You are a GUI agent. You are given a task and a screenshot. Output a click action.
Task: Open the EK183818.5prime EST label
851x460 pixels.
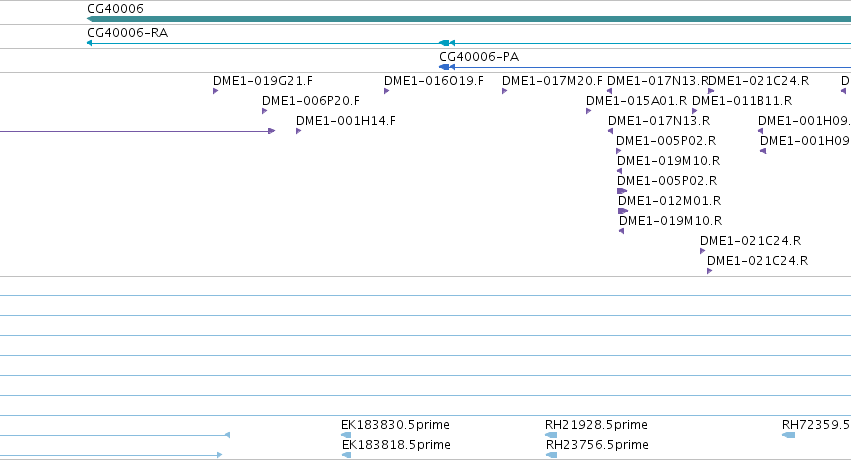pyautogui.click(x=396, y=445)
